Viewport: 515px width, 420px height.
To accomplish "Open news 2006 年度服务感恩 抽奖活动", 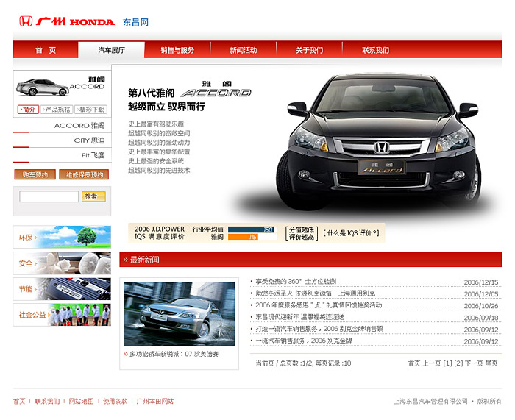I will [x=319, y=305].
